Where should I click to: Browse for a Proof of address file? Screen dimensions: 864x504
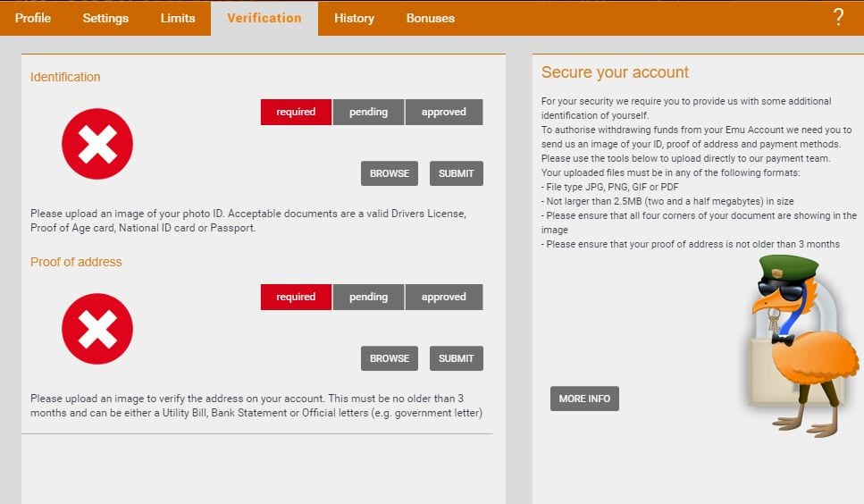click(x=390, y=358)
